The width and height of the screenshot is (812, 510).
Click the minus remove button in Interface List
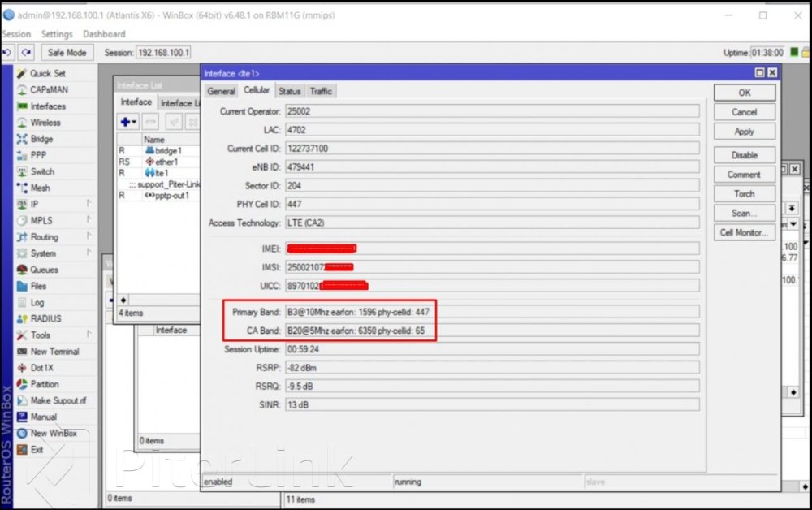151,122
